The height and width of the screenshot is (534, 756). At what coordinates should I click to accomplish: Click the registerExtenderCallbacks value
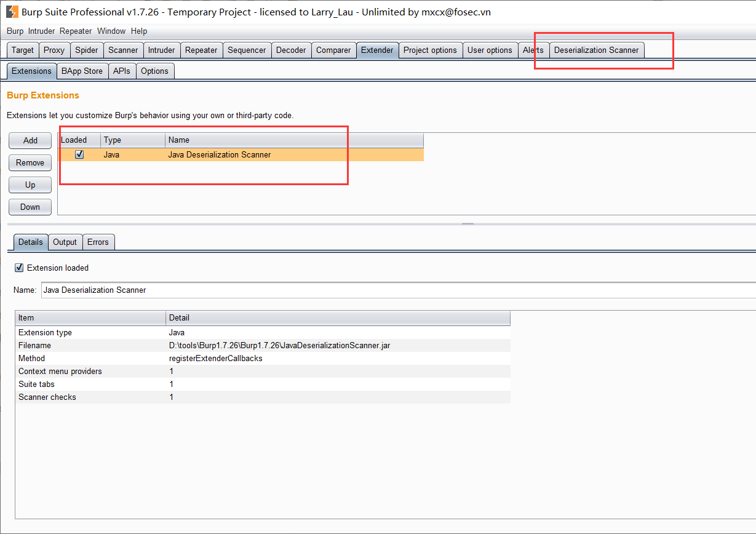(x=215, y=358)
